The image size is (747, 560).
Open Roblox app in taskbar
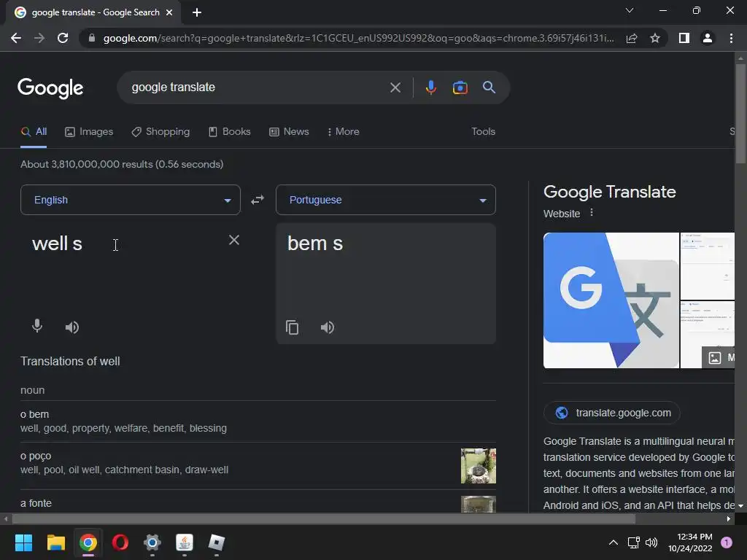216,542
